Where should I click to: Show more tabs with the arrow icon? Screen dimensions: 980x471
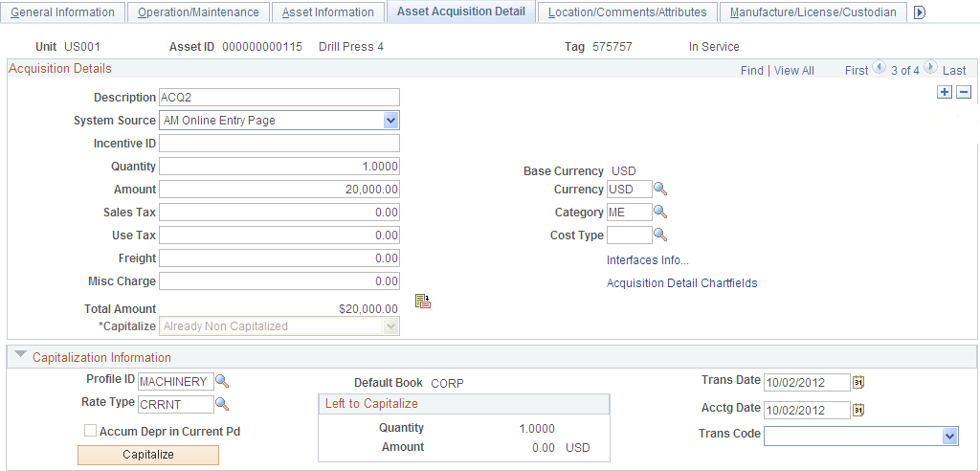[920, 12]
